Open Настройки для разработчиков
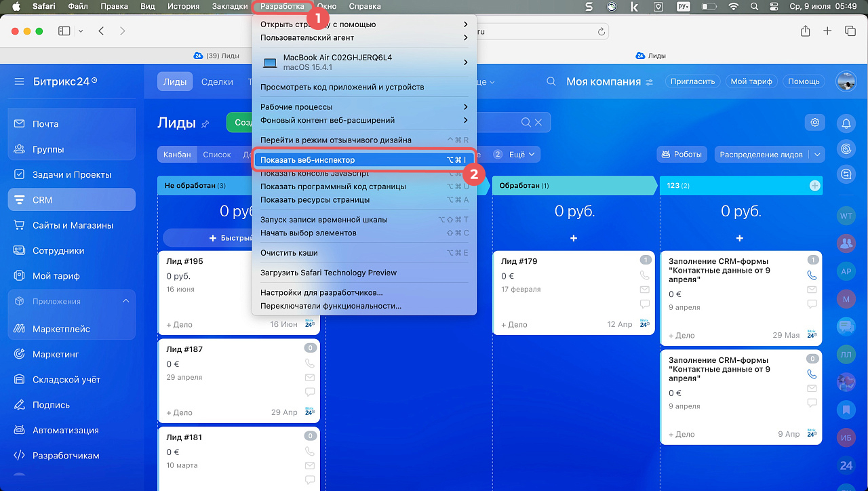 (364, 293)
